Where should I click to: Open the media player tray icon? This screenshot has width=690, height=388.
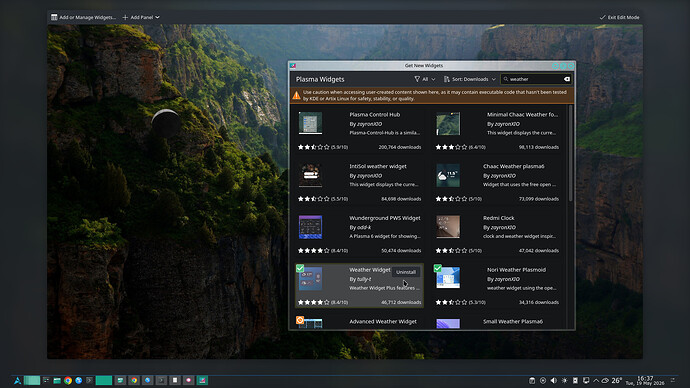(543, 381)
